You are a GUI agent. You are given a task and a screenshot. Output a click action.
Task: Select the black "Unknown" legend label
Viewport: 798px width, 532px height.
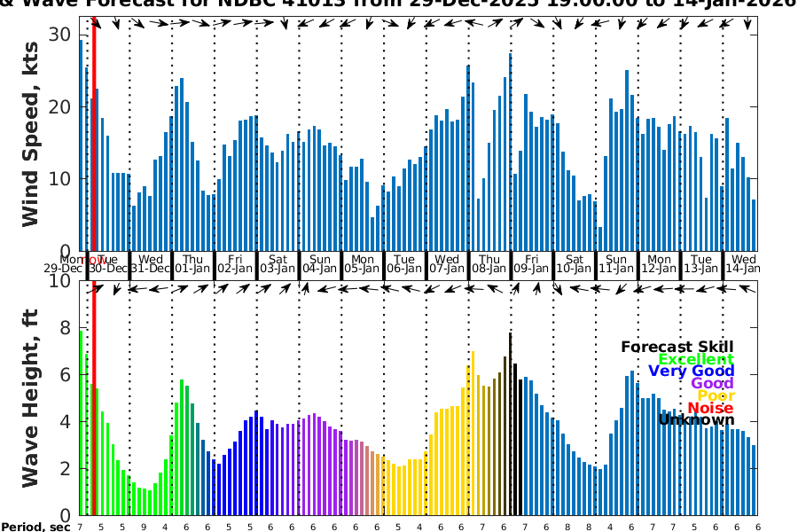pos(696,419)
